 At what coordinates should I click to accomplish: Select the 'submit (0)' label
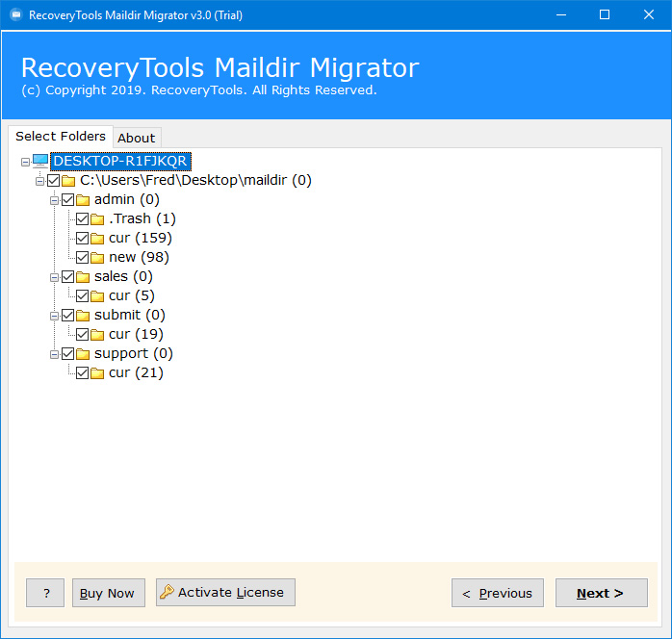click(129, 316)
